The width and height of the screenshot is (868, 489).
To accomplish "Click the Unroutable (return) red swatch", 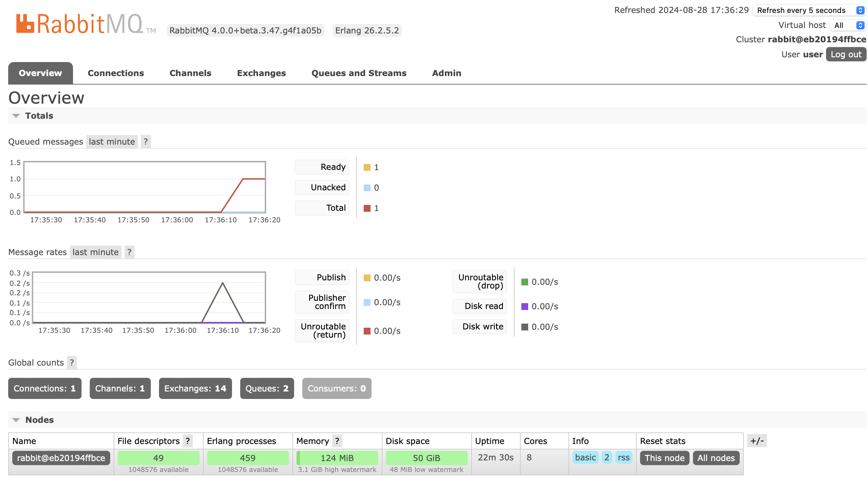I will point(367,331).
